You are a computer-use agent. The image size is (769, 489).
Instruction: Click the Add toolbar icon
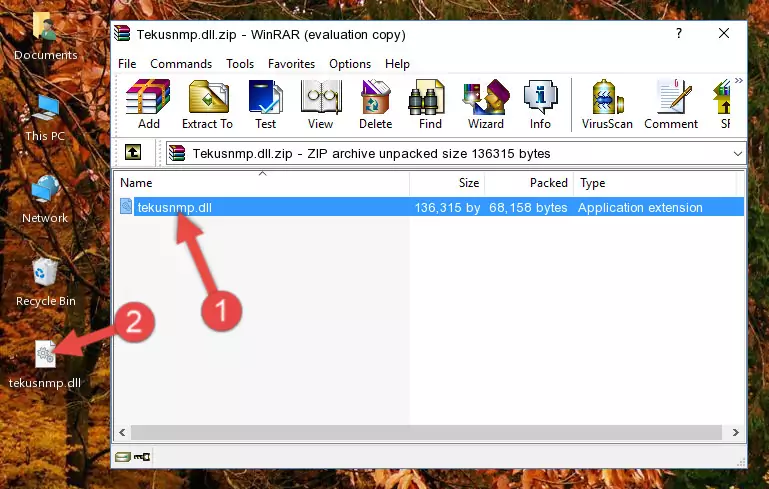[148, 104]
